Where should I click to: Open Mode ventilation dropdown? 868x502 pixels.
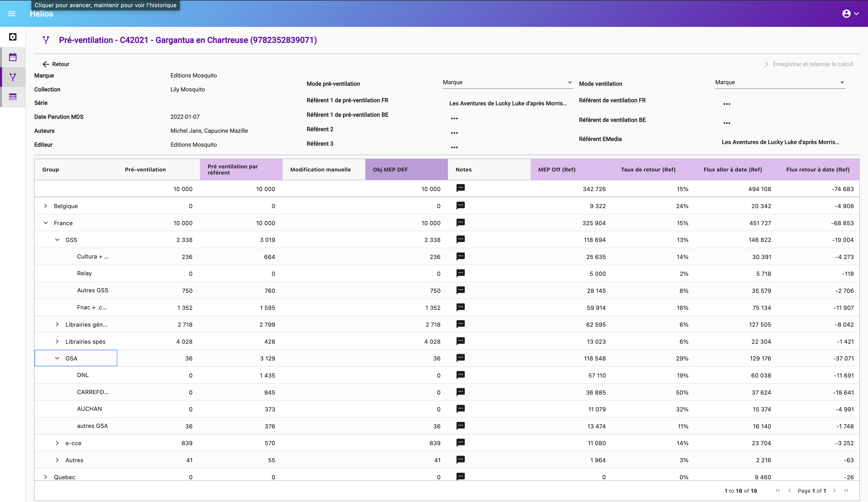[780, 82]
